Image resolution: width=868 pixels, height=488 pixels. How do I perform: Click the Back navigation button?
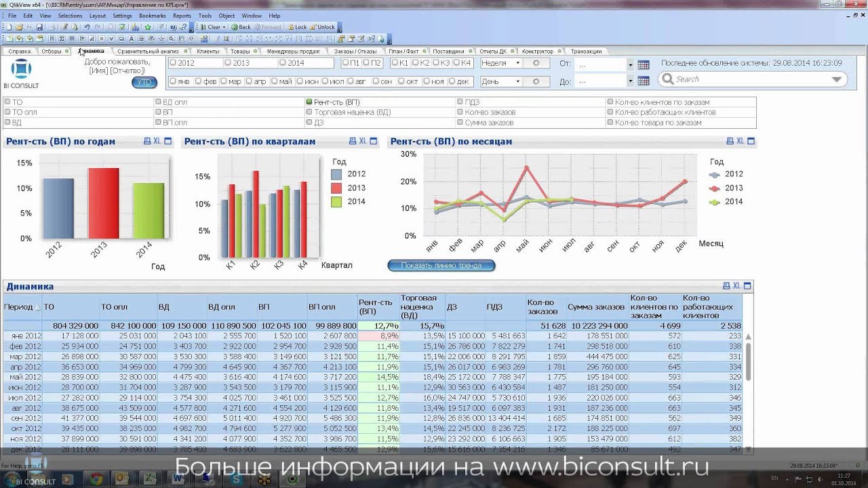click(x=241, y=27)
